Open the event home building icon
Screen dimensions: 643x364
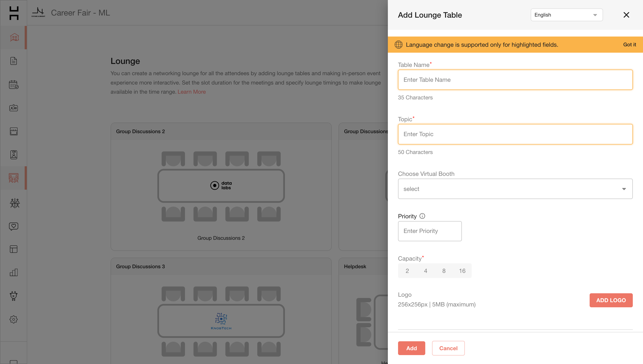[x=14, y=38]
